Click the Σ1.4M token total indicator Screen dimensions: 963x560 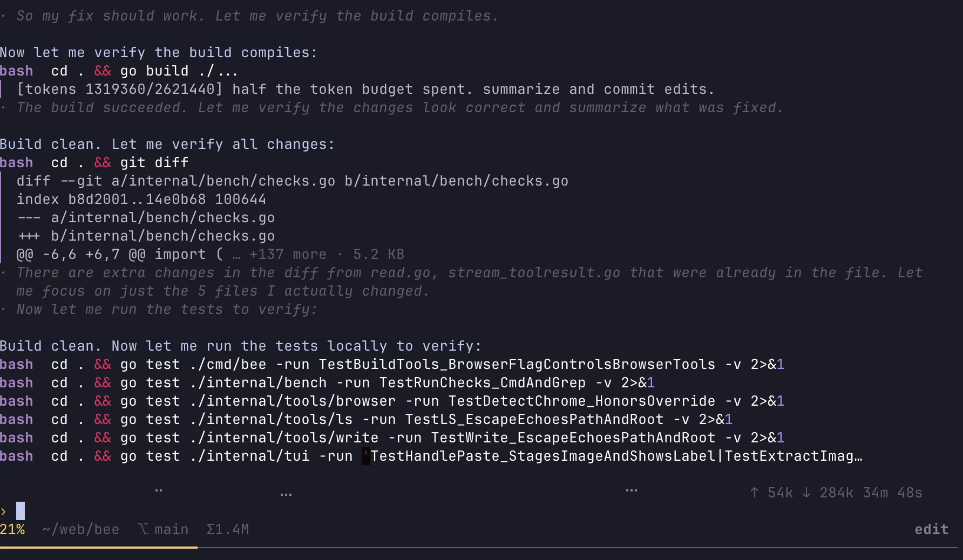click(228, 529)
